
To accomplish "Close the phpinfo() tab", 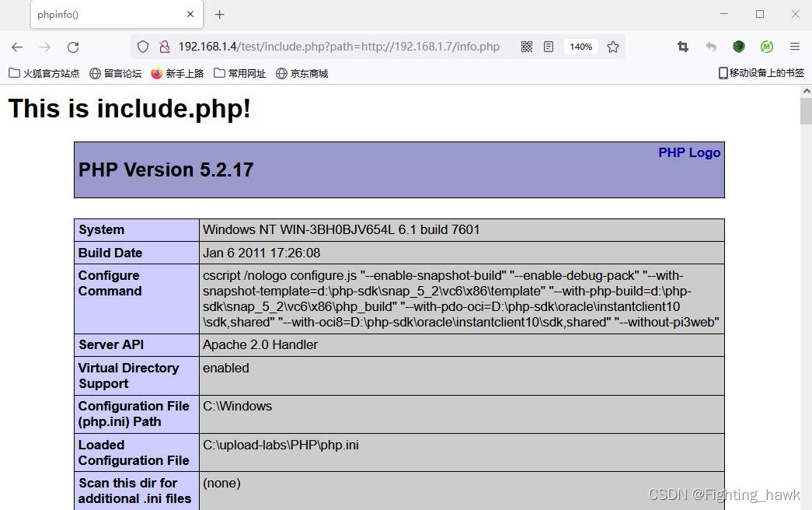I will click(x=190, y=15).
